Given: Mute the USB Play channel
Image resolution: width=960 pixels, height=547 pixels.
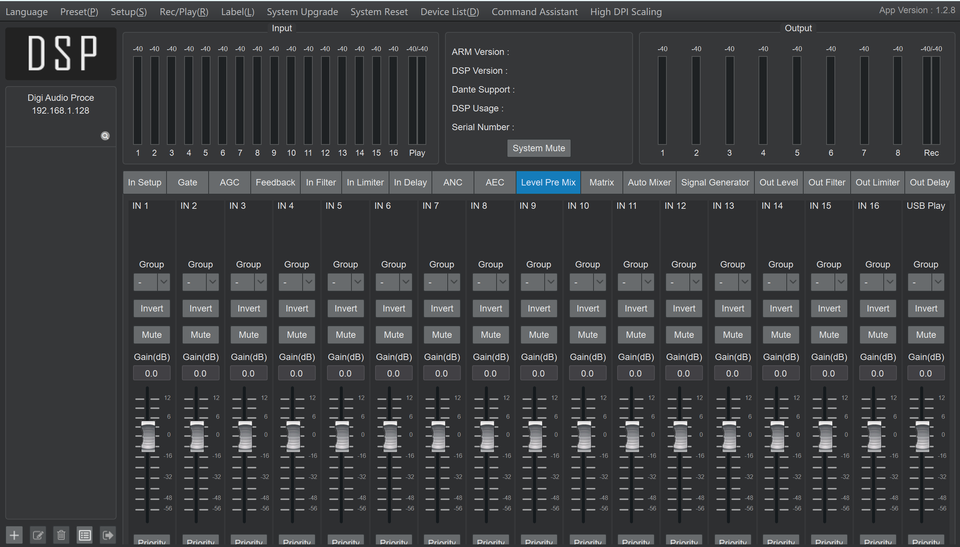Looking at the screenshot, I should pos(926,335).
